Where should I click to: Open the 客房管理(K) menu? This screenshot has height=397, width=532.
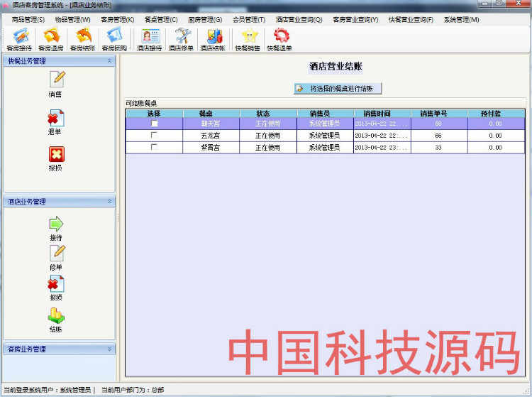click(x=117, y=20)
